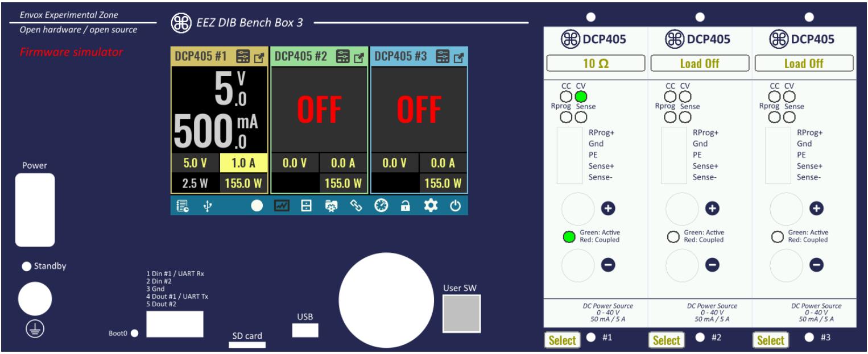
Task: Click plus terminal of DCP405 module #1
Action: click(x=578, y=209)
